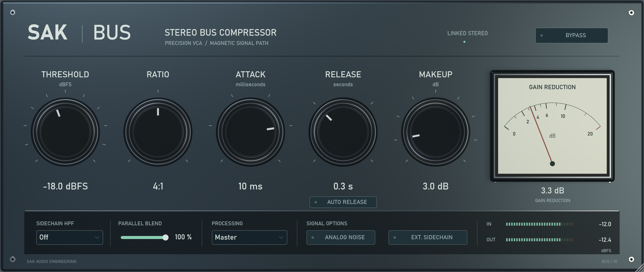Click the IN level meter bar

pos(540,224)
